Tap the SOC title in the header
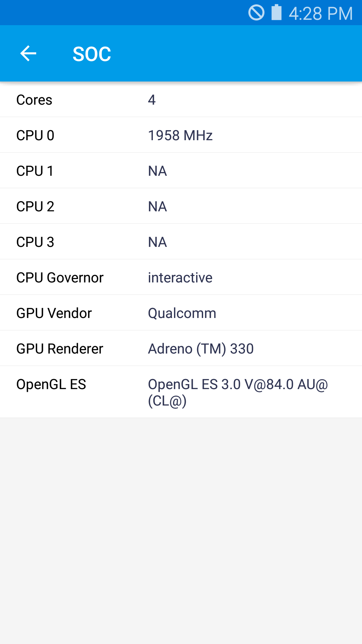362x644 pixels. tap(92, 53)
